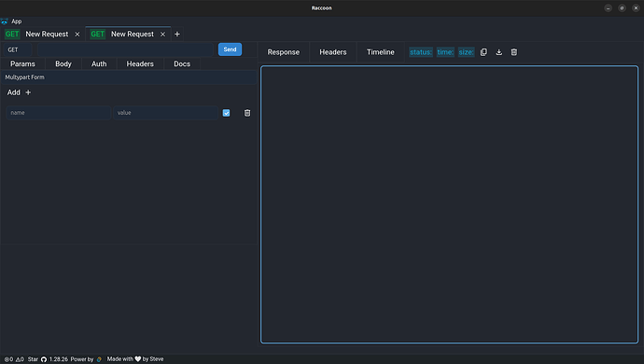Click the Send button

(x=230, y=49)
